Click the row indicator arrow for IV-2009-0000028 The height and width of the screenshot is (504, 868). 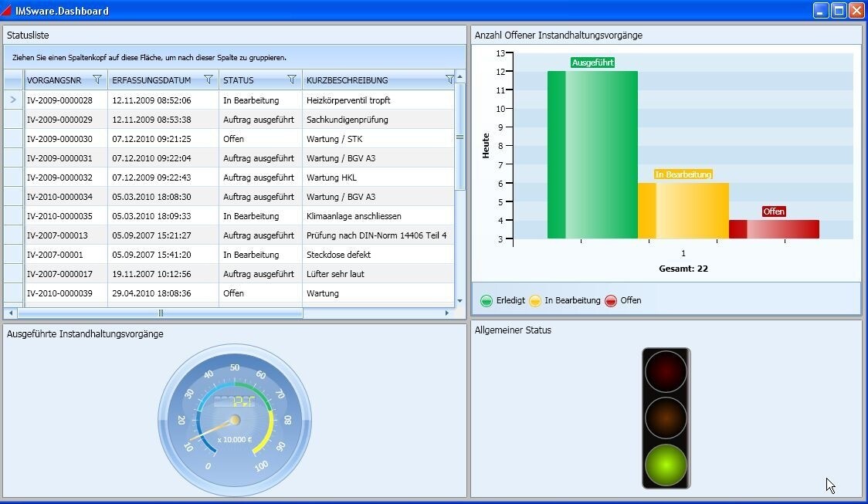(13, 100)
